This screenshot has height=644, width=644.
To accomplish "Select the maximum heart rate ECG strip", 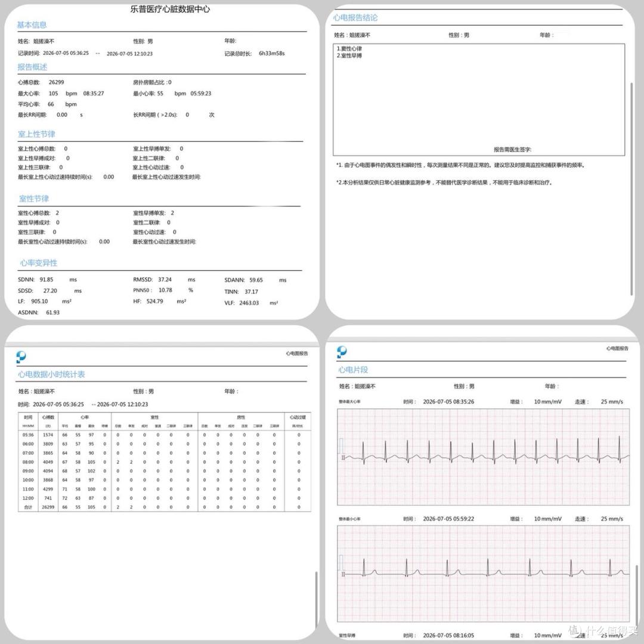I will [x=483, y=457].
